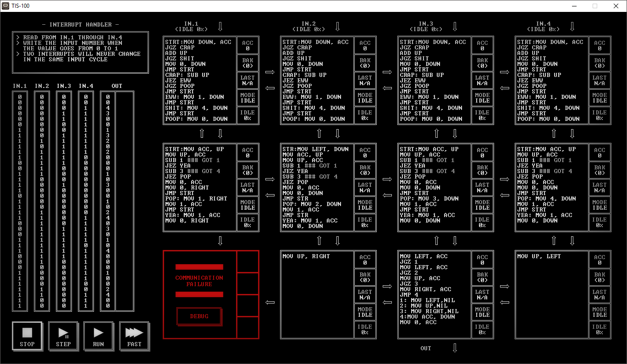Click the IN.1 input arrow icon
Image resolution: width=627 pixels, height=364 pixels.
click(x=220, y=27)
